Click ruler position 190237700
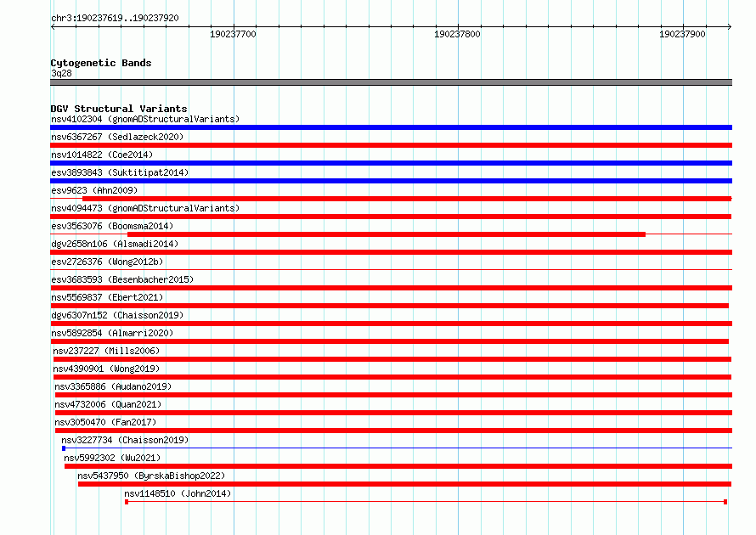This screenshot has height=535, width=756. (x=234, y=34)
